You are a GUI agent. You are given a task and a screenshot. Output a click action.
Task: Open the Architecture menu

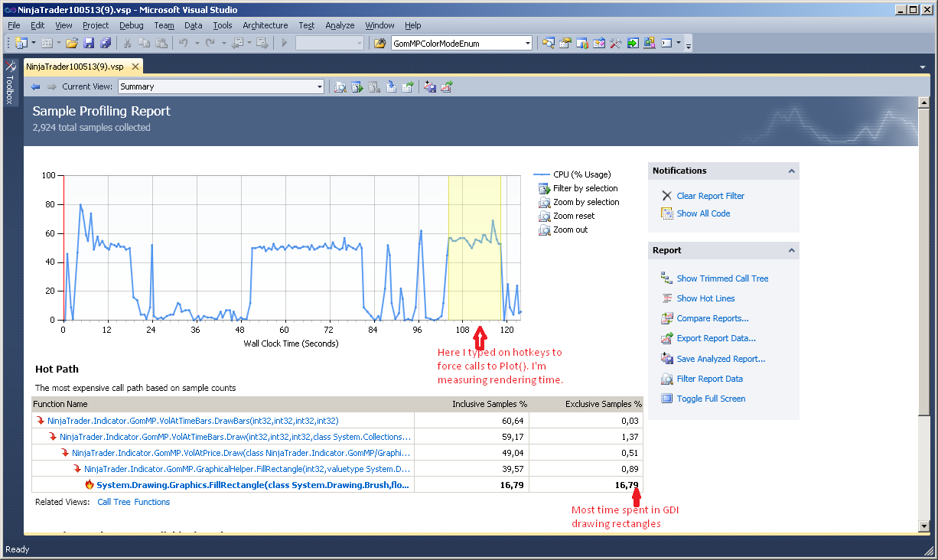coord(265,25)
